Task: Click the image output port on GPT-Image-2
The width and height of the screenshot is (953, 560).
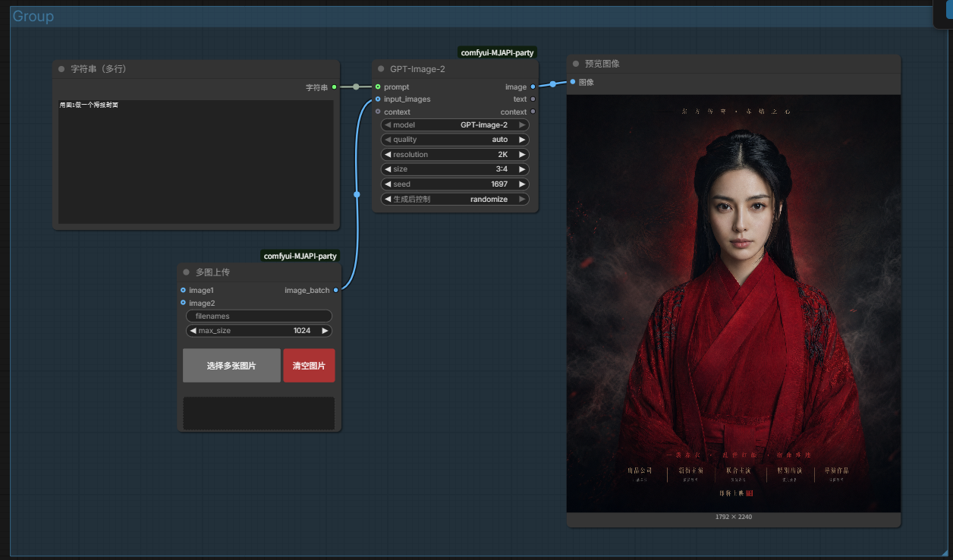Action: pyautogui.click(x=533, y=87)
